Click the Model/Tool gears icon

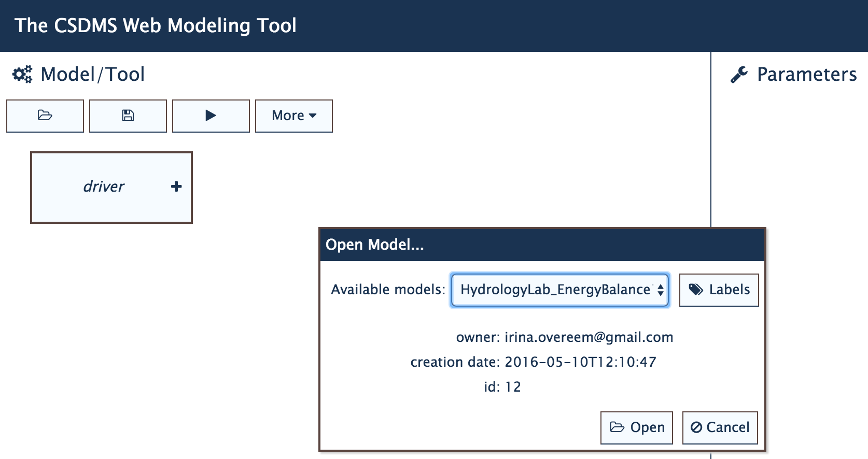pos(22,74)
